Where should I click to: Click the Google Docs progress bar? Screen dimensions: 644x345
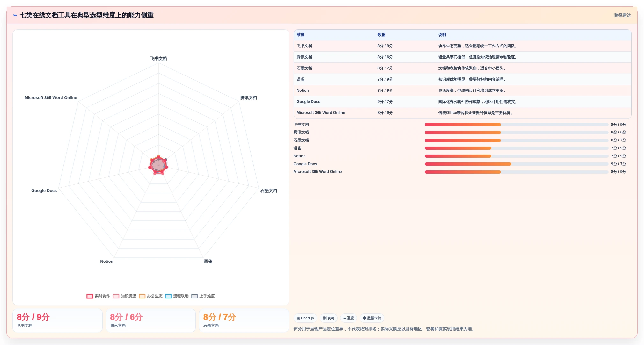(516, 164)
